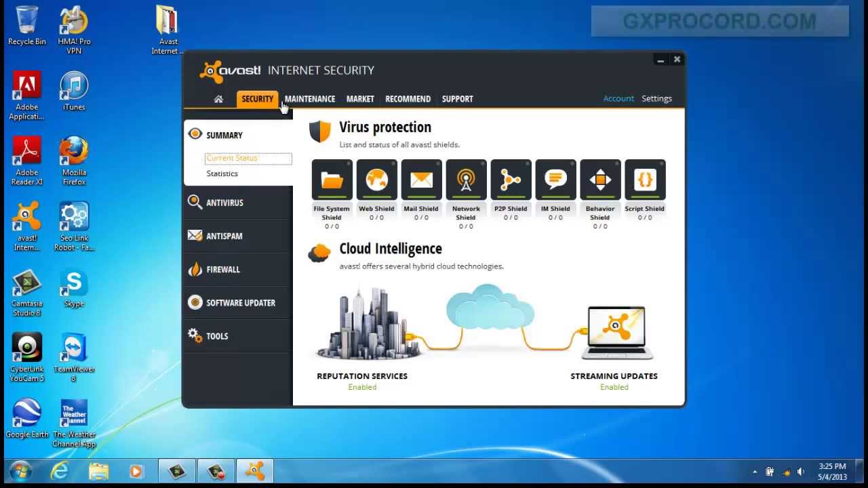The width and height of the screenshot is (868, 488).
Task: Switch to the SECURITY tab
Action: point(257,99)
